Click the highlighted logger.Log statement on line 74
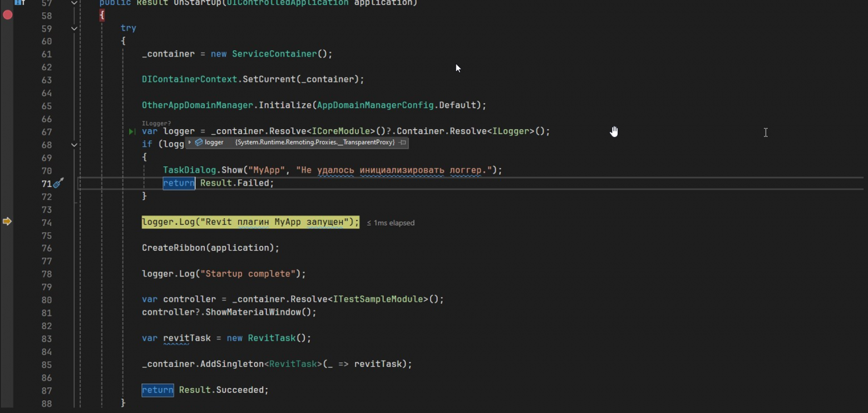The image size is (868, 413). pos(250,222)
